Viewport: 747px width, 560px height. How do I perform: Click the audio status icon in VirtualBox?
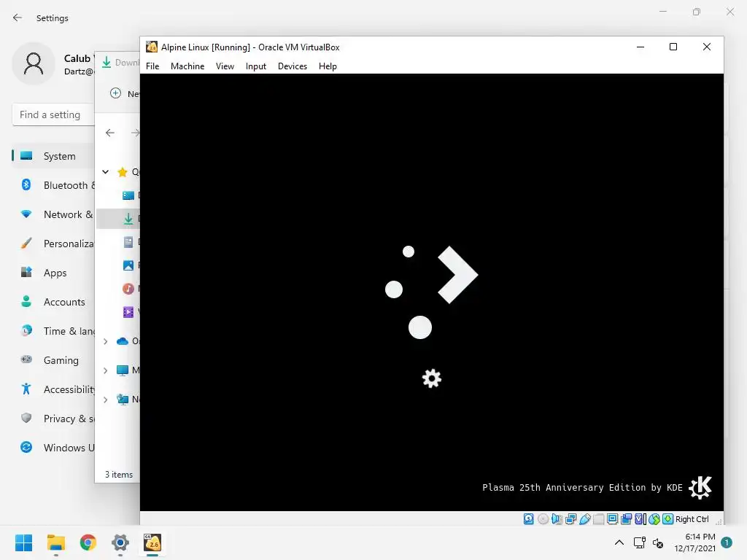pos(557,519)
